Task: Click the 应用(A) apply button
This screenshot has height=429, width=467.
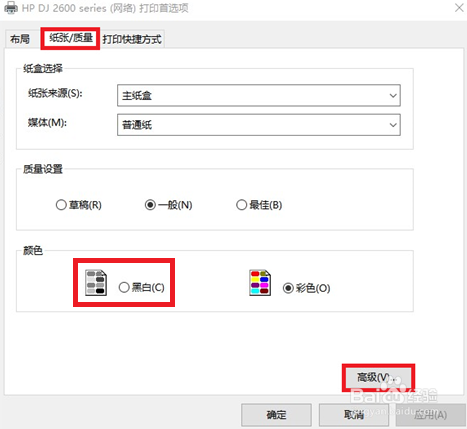Action: 430,415
